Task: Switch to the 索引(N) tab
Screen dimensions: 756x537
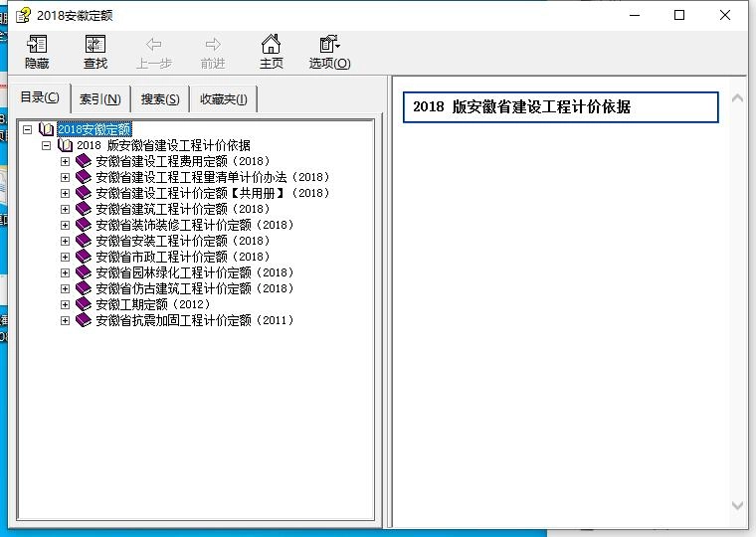Action: [x=99, y=98]
